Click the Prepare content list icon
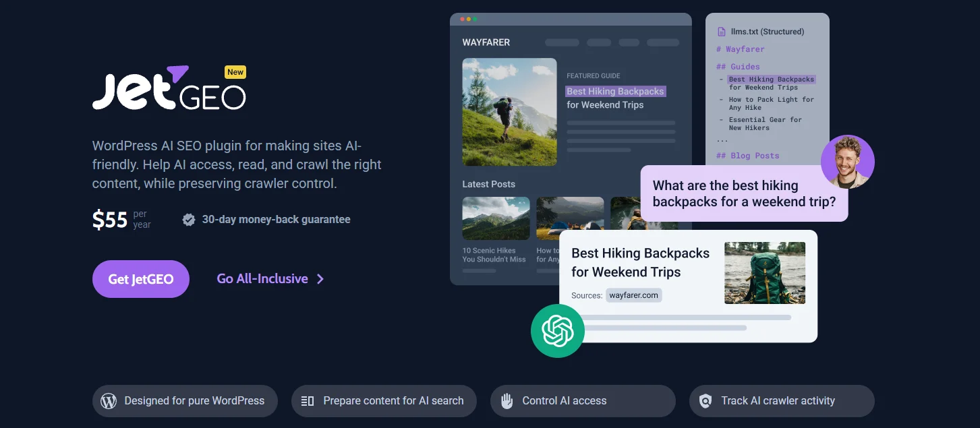Viewport: 980px width, 428px height. tap(308, 401)
